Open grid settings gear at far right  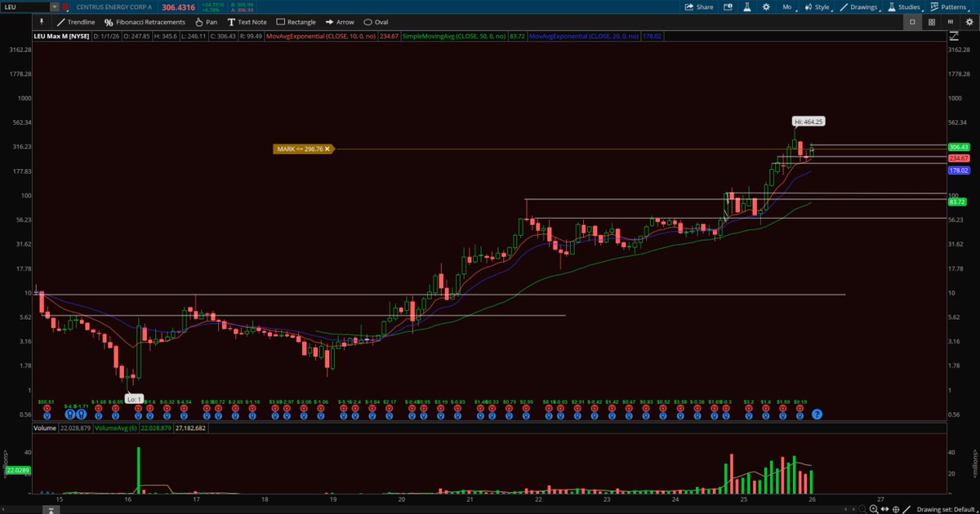click(968, 22)
